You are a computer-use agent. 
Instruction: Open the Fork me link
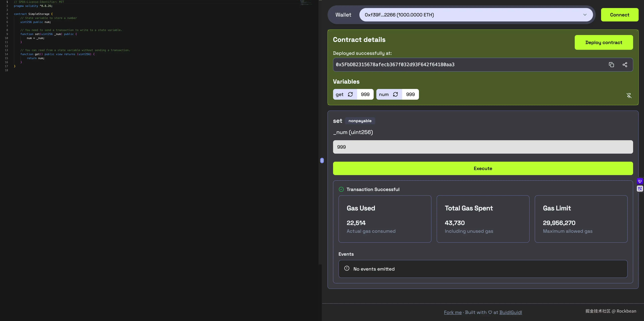click(452, 312)
